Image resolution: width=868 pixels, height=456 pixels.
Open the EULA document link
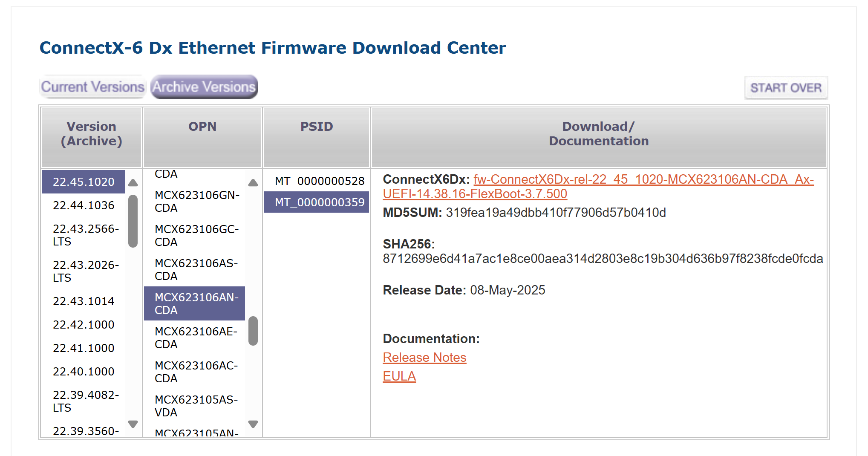point(399,376)
